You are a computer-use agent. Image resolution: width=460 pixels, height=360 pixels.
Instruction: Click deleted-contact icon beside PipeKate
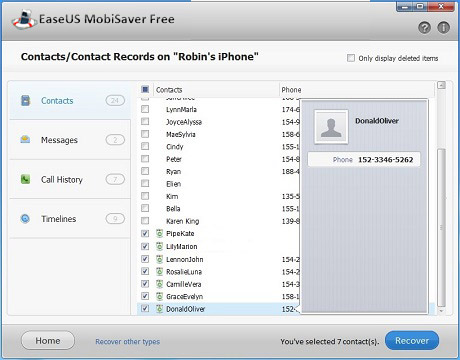coord(160,233)
